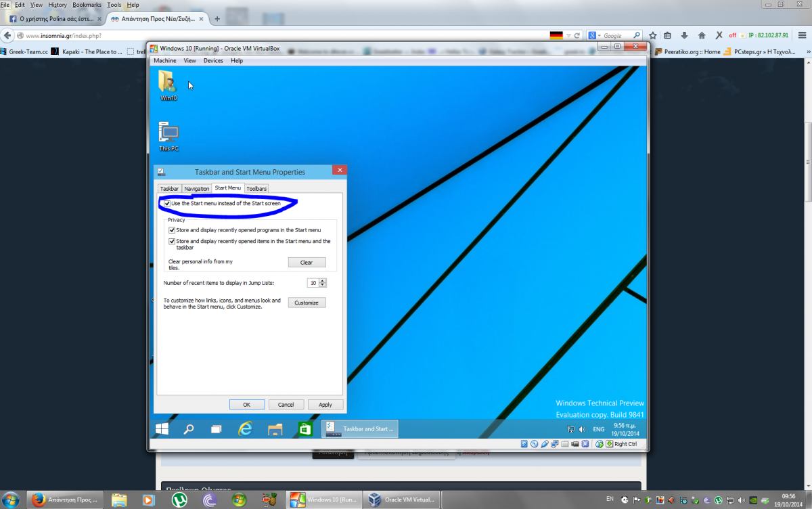The width and height of the screenshot is (812, 509).
Task: Click the German flag icon in address bar
Action: [556, 35]
